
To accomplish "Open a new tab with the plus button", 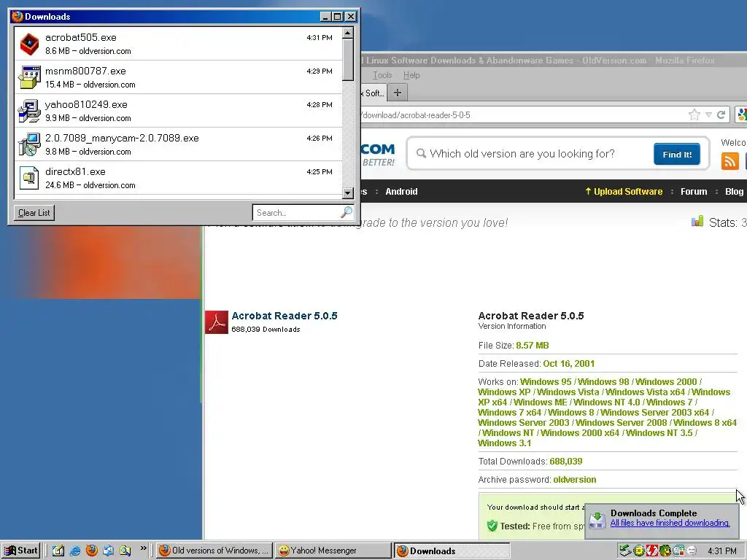I will (398, 93).
